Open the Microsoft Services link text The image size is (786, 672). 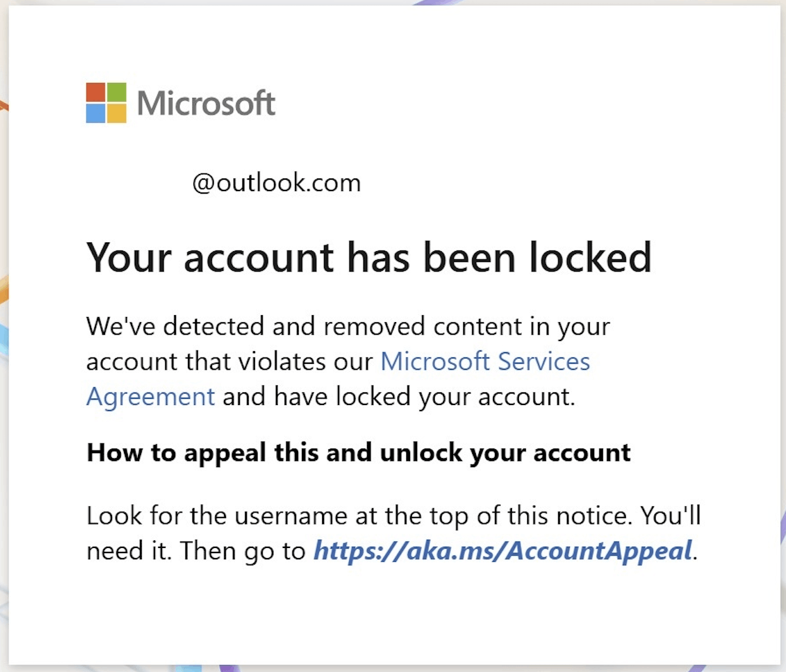coord(485,361)
